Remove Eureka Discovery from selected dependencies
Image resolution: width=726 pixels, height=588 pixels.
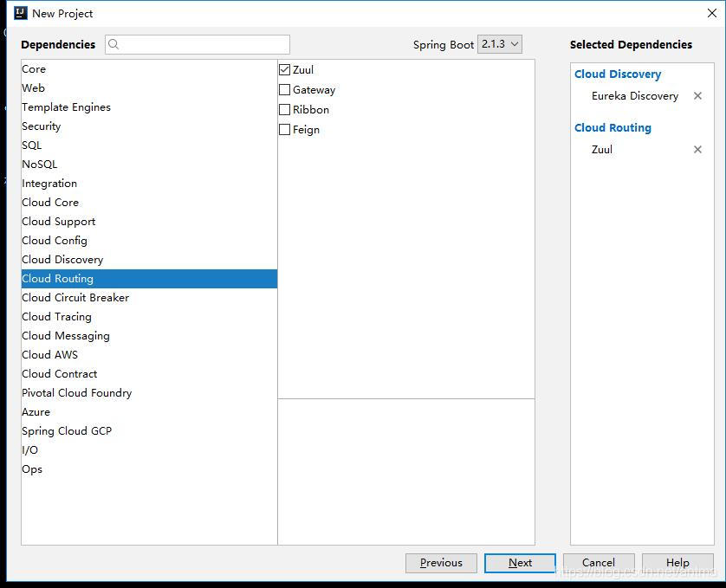click(697, 96)
